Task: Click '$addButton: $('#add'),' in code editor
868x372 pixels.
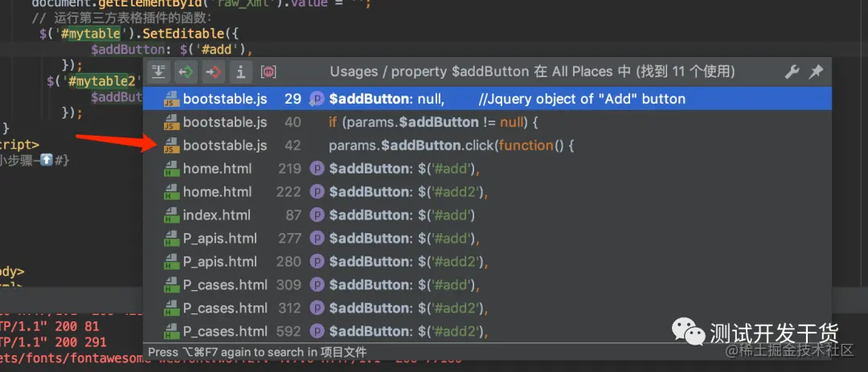Action: click(x=172, y=50)
